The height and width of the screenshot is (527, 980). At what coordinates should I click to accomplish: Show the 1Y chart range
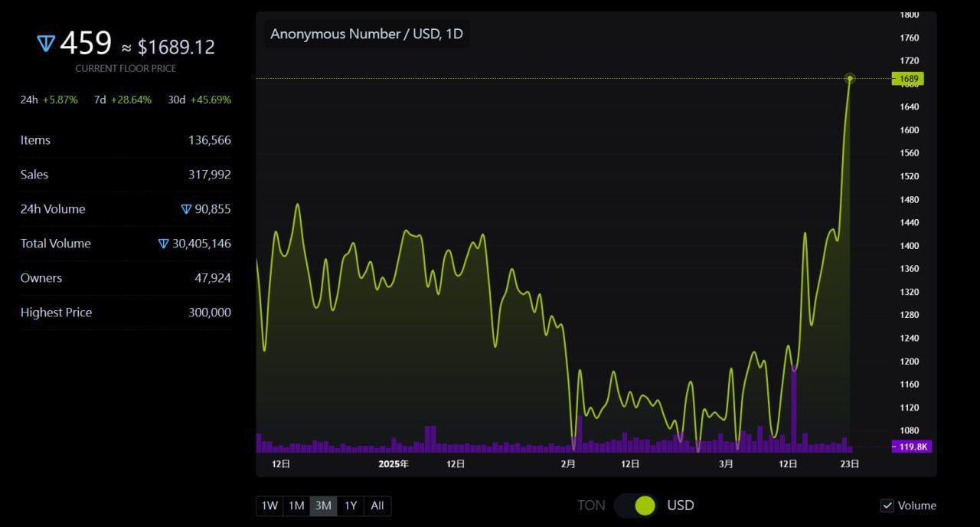pos(351,506)
